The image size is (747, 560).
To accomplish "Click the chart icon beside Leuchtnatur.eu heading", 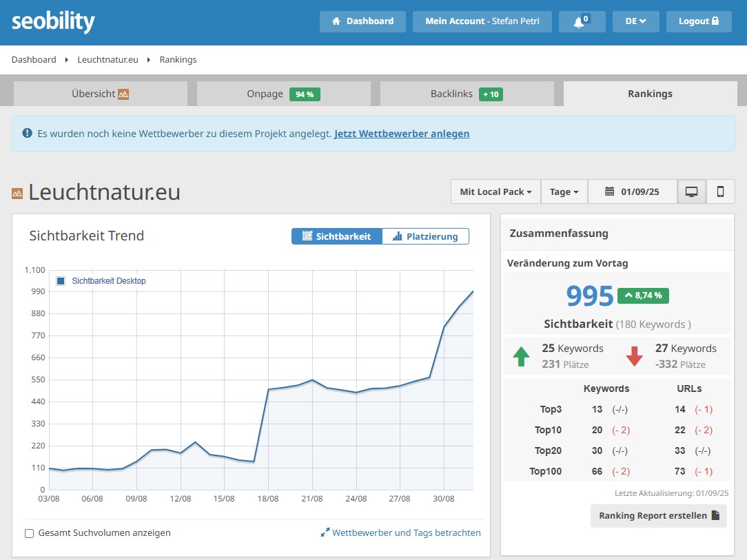I will point(16,192).
